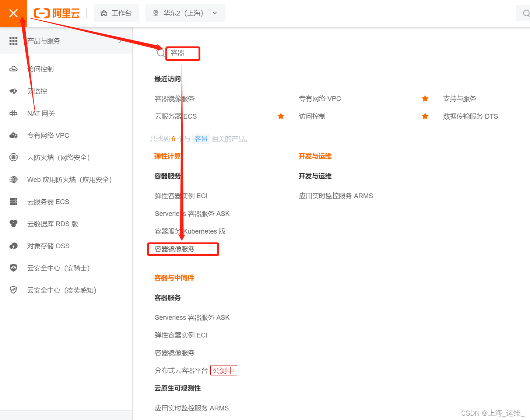
Task: Click the magnifier icon beside the 容器 search
Action: [161, 53]
